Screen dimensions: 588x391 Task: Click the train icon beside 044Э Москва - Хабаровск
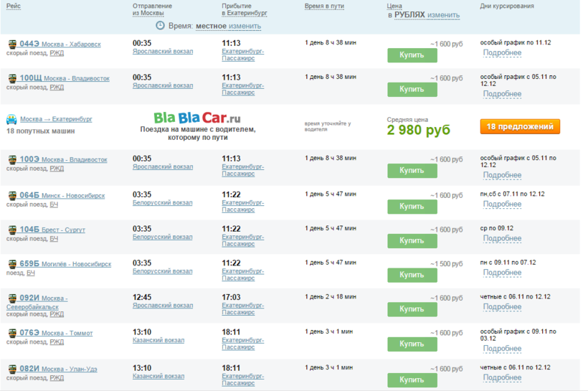[12, 44]
